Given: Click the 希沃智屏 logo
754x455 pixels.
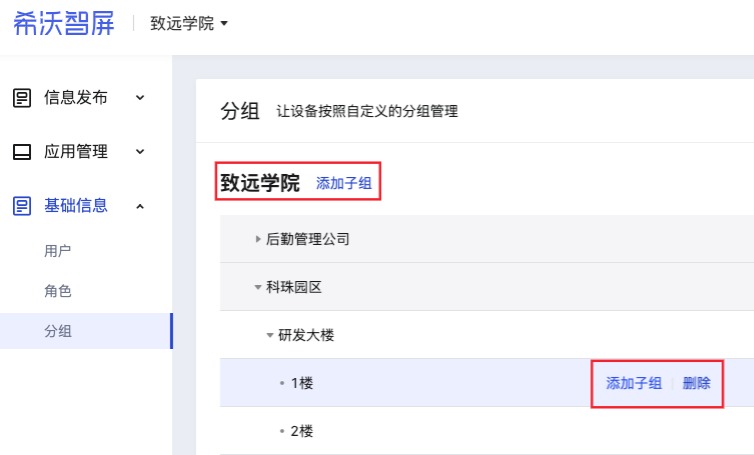Looking at the screenshot, I should [x=63, y=23].
